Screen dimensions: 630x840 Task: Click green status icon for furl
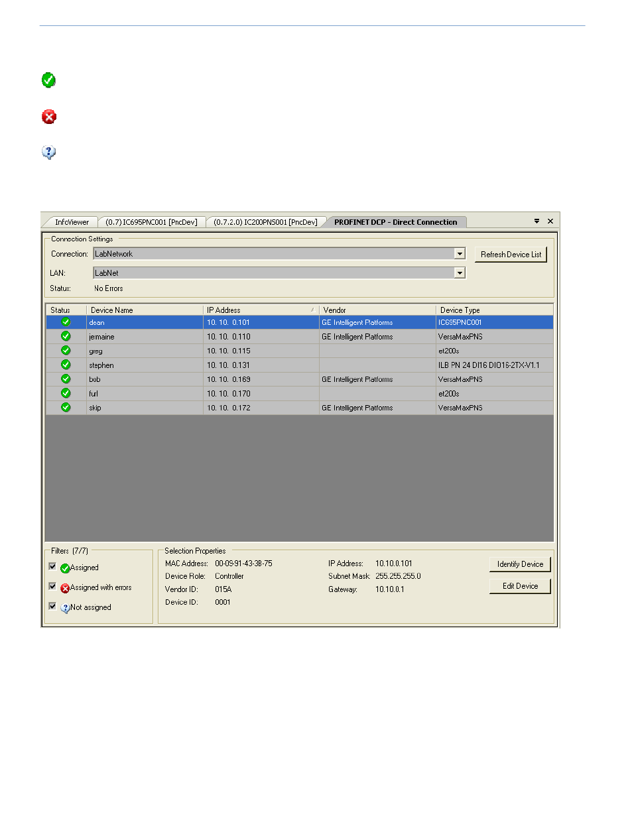pyautogui.click(x=66, y=393)
